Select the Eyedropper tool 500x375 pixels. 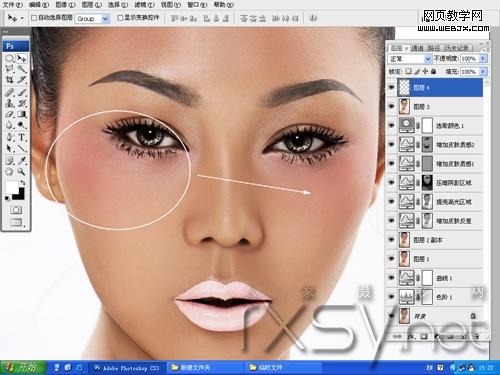pos(22,160)
